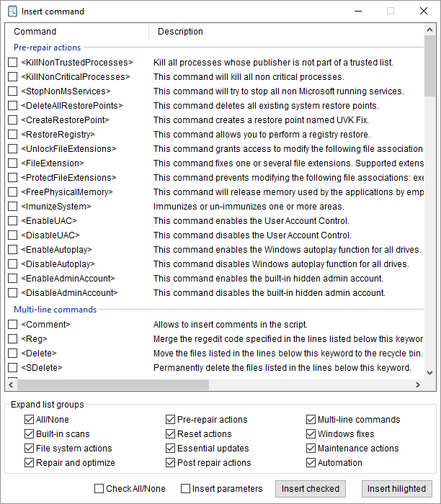The image size is (441, 504).
Task: Tick the DeleteAllRestorePoints command checkbox
Action: [x=13, y=106]
